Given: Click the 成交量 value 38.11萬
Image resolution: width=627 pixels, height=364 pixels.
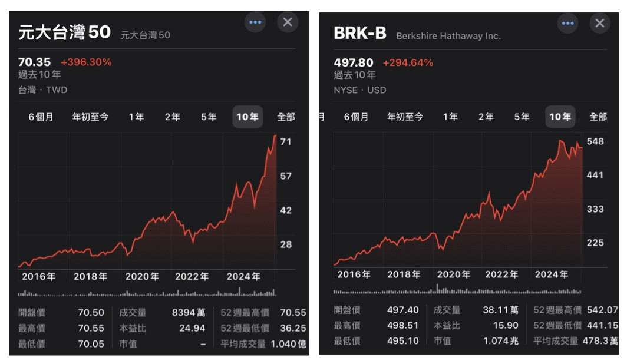Looking at the screenshot, I should [x=500, y=310].
